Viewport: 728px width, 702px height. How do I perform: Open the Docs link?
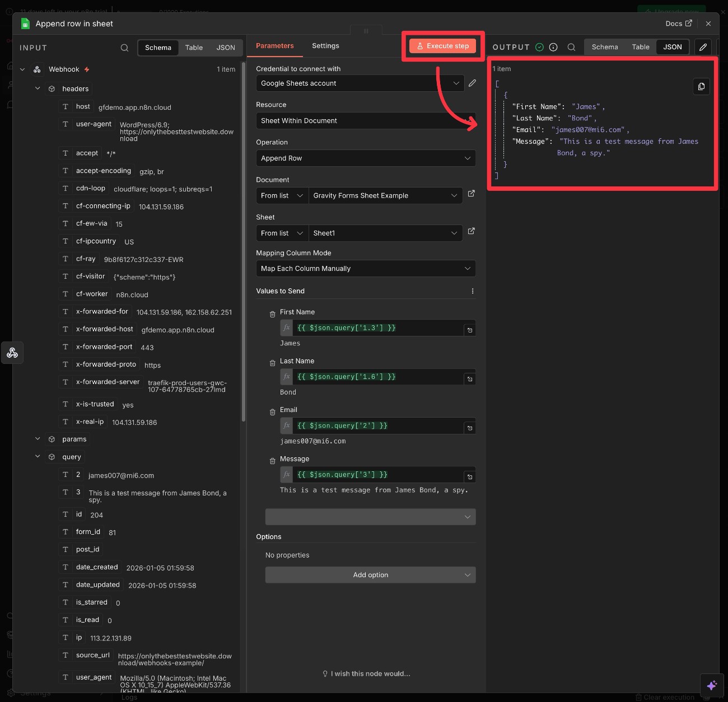click(x=678, y=24)
